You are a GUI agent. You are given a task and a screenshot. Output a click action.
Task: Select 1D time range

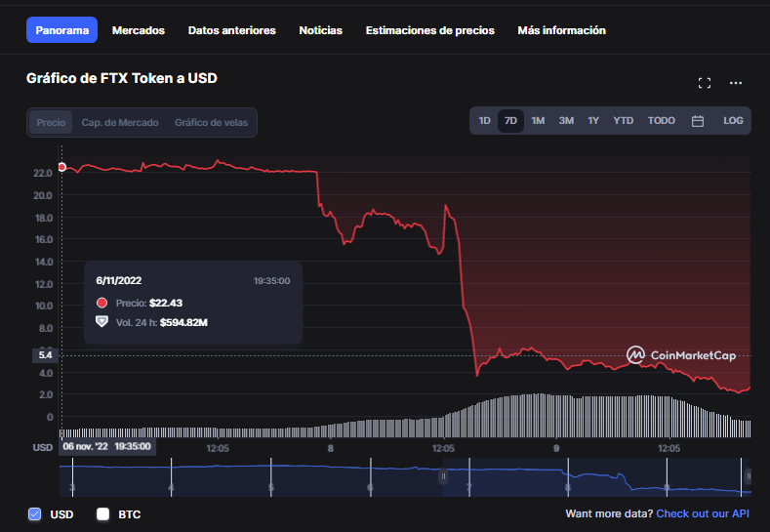(484, 121)
